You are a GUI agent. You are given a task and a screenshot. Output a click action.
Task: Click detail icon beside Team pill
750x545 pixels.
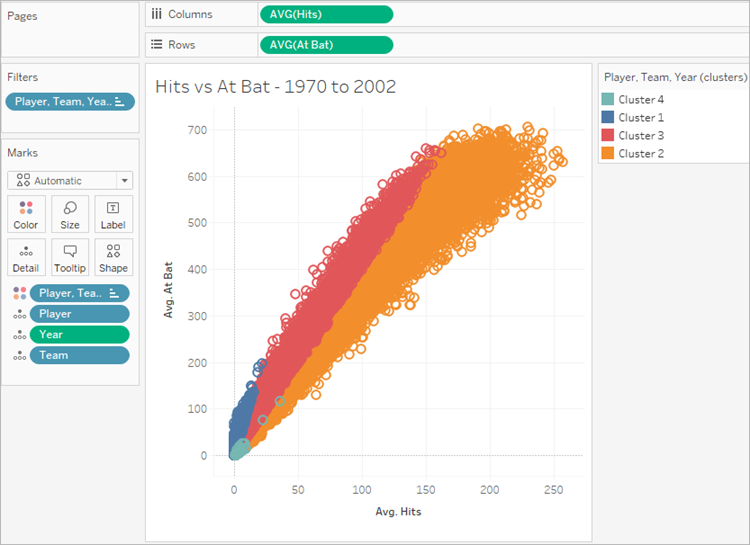[x=20, y=356]
